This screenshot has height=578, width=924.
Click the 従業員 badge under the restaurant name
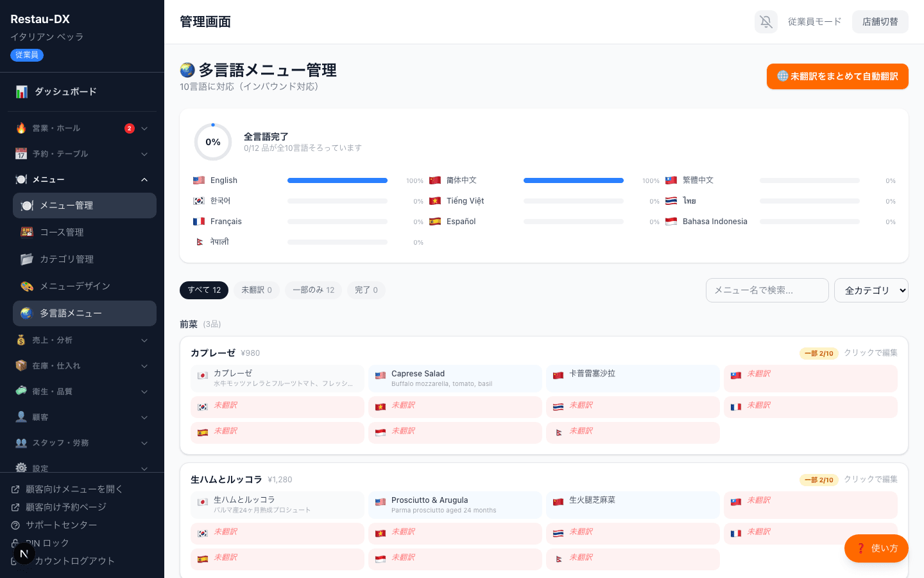click(x=27, y=55)
